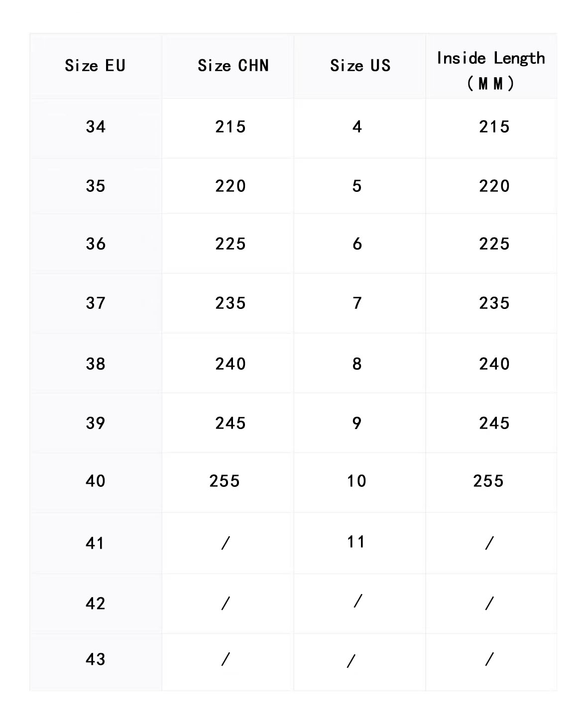Select the Size US column header
The width and height of the screenshot is (585, 728).
coord(360,65)
